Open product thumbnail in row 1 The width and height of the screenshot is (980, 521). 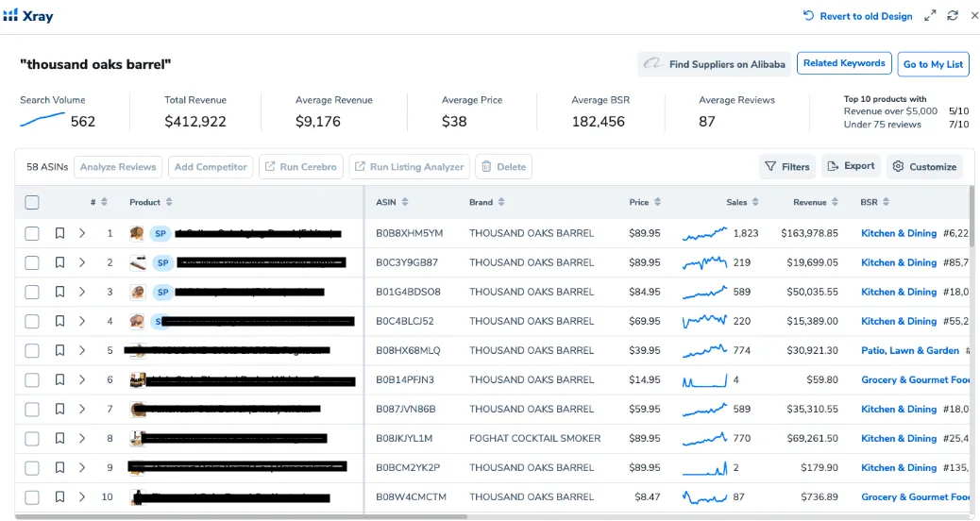(137, 234)
